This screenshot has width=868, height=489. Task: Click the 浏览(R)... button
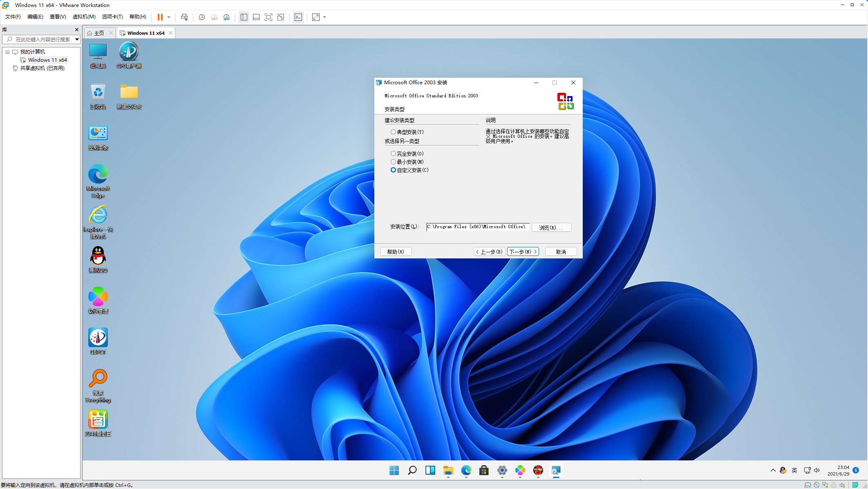tap(551, 227)
